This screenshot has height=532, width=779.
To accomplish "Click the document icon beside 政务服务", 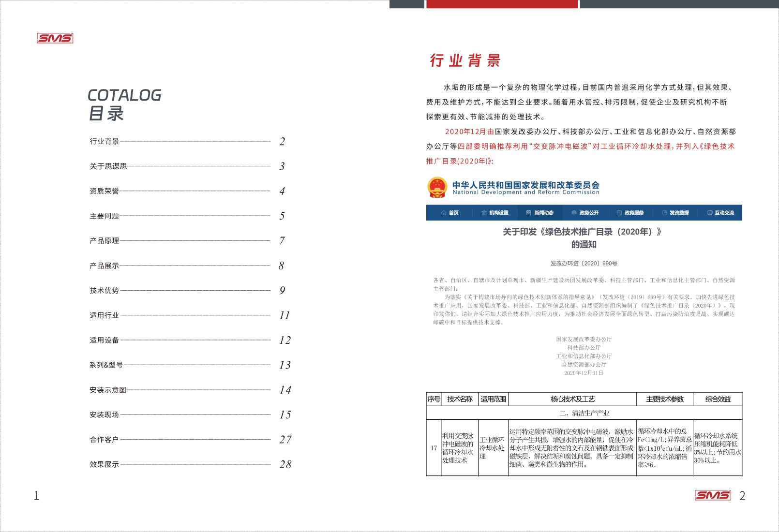I will pos(619,213).
